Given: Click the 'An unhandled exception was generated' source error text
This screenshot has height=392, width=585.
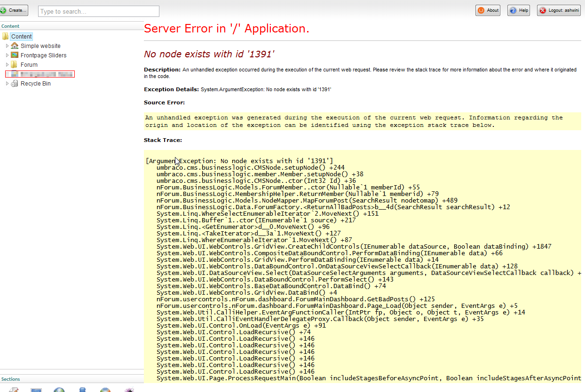Looking at the screenshot, I should click(354, 121).
